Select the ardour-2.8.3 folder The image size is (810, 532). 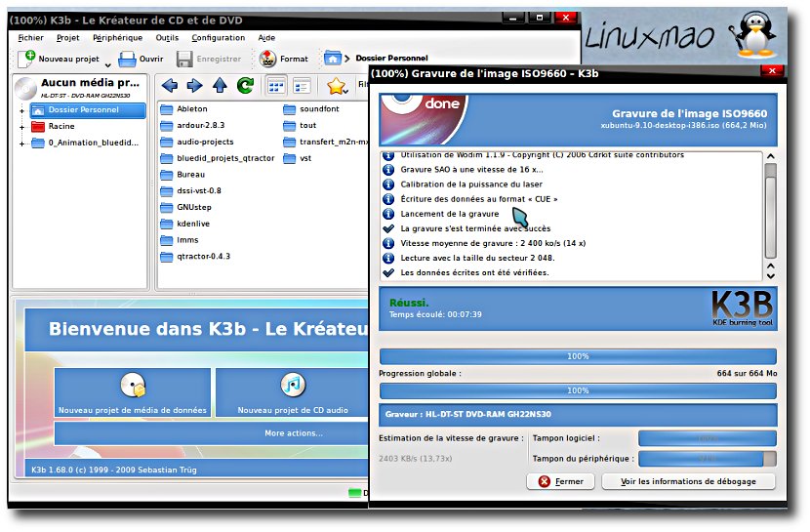click(x=192, y=125)
